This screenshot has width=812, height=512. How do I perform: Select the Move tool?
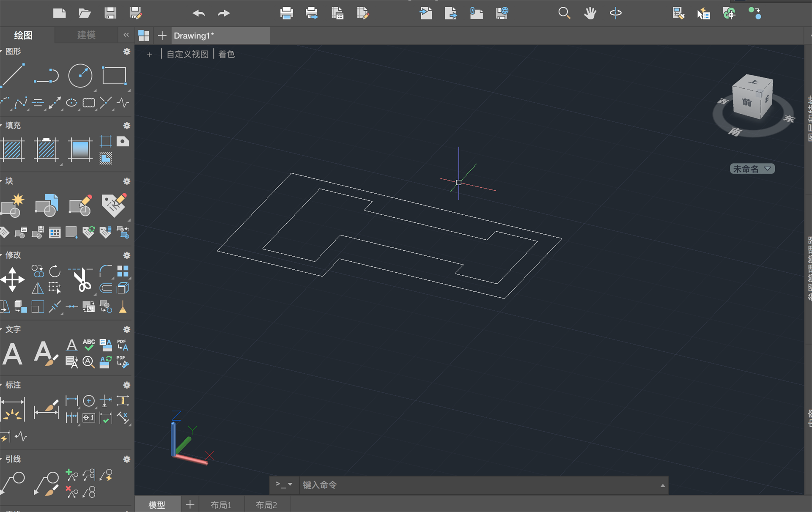pyautogui.click(x=13, y=279)
